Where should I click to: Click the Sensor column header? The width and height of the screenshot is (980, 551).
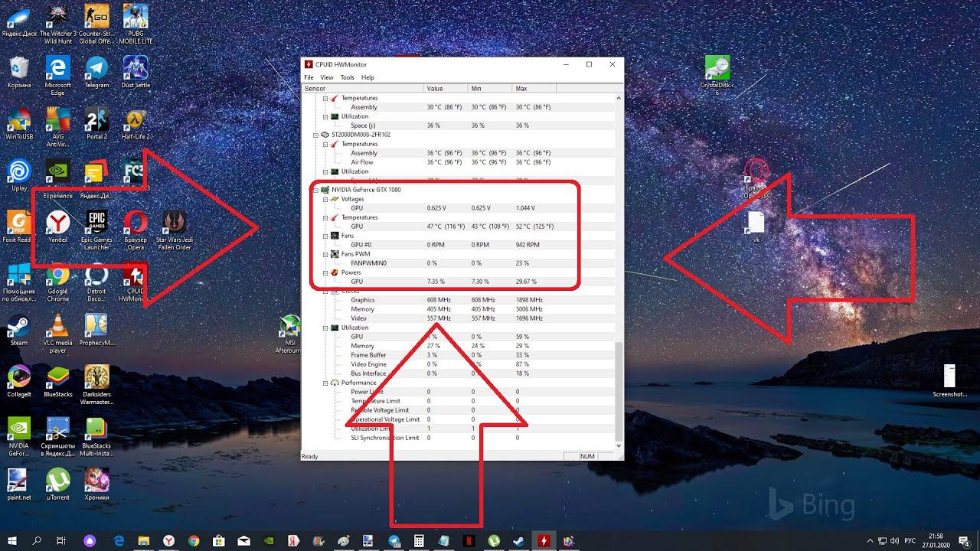pos(363,89)
